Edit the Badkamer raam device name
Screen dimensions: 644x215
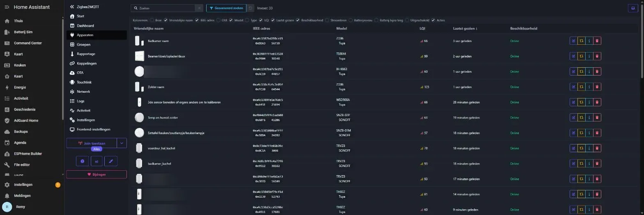pos(573,41)
